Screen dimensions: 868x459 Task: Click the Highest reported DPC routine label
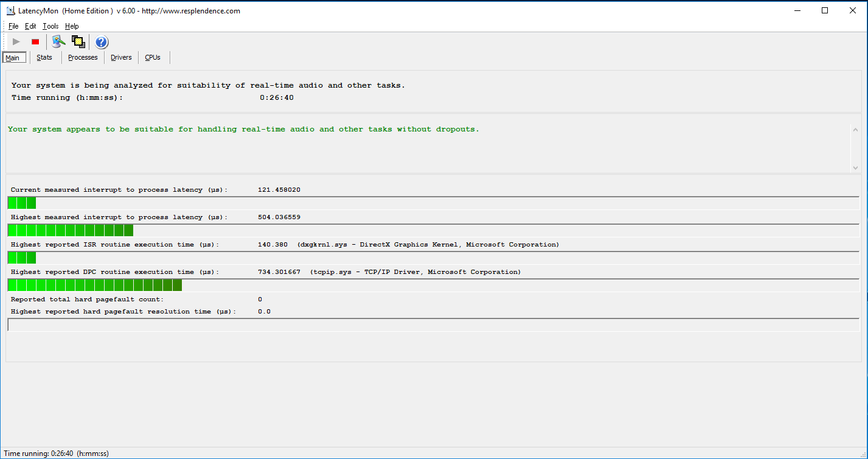[x=115, y=272]
